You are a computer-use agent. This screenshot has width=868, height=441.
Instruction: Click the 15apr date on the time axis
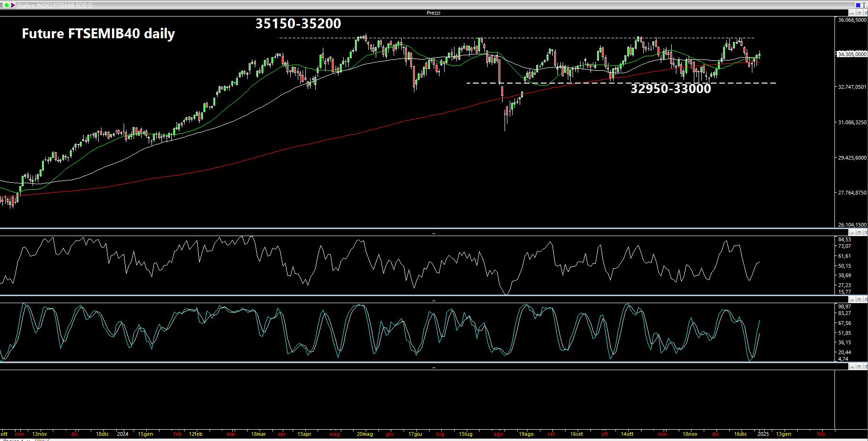click(304, 433)
